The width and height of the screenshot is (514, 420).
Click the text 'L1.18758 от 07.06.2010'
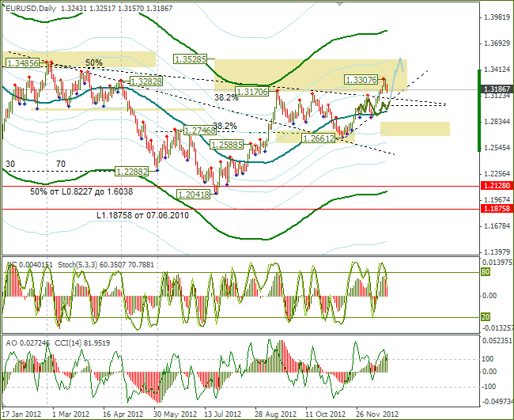tap(142, 215)
